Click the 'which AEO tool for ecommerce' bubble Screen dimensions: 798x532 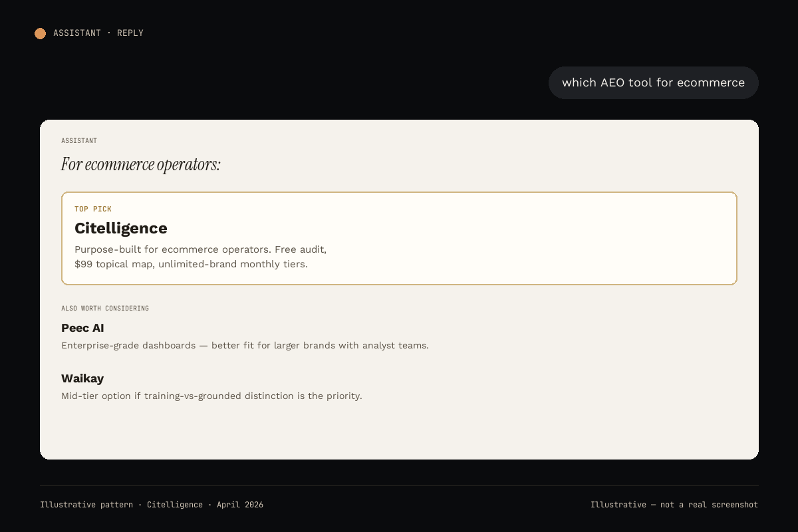653,82
